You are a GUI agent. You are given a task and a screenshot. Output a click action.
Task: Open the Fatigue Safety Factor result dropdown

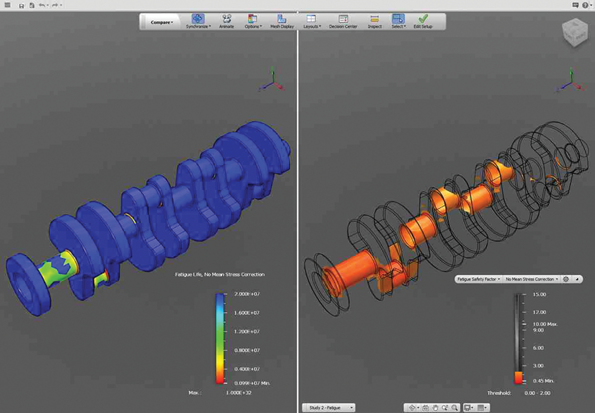[479, 279]
